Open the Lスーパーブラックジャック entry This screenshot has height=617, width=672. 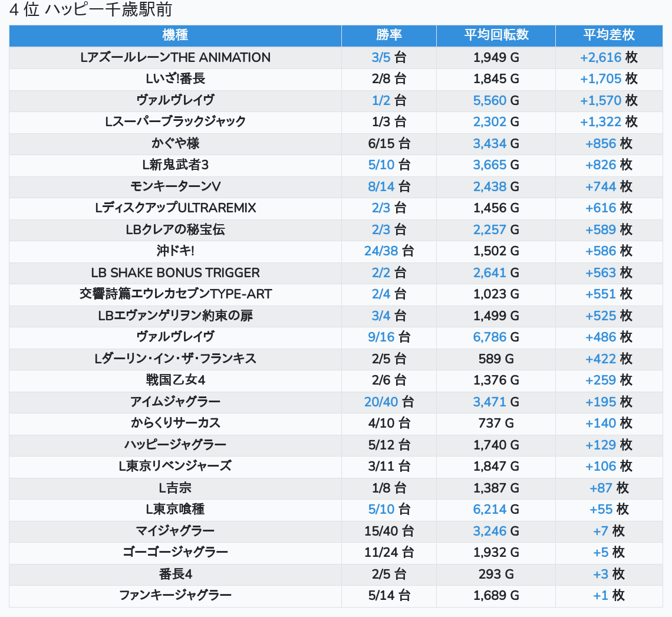(x=175, y=122)
